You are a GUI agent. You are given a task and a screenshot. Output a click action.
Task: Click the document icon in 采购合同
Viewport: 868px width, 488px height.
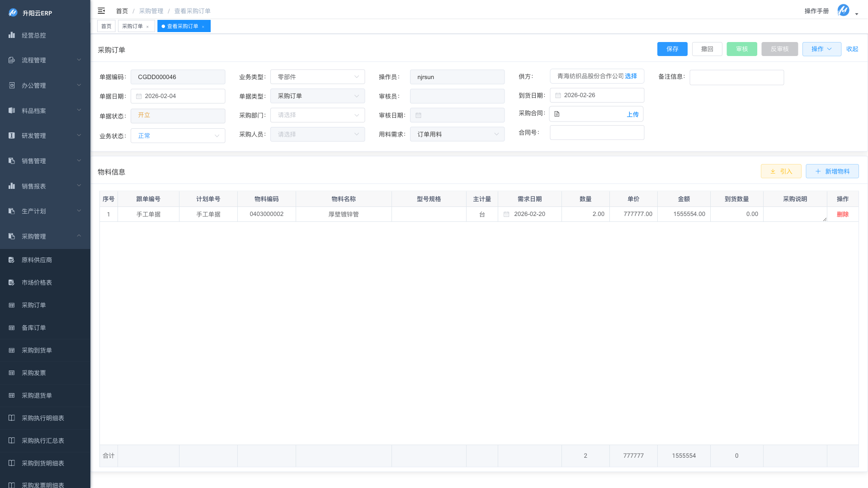coord(557,114)
